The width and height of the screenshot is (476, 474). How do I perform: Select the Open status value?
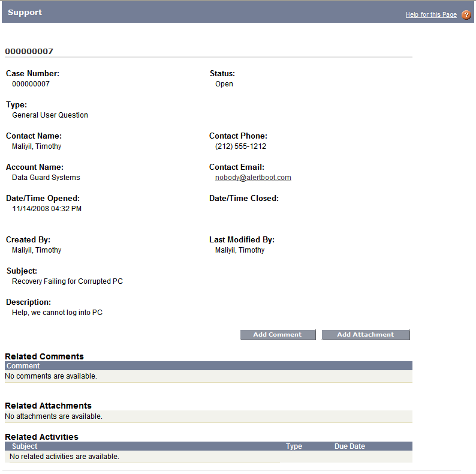(224, 84)
